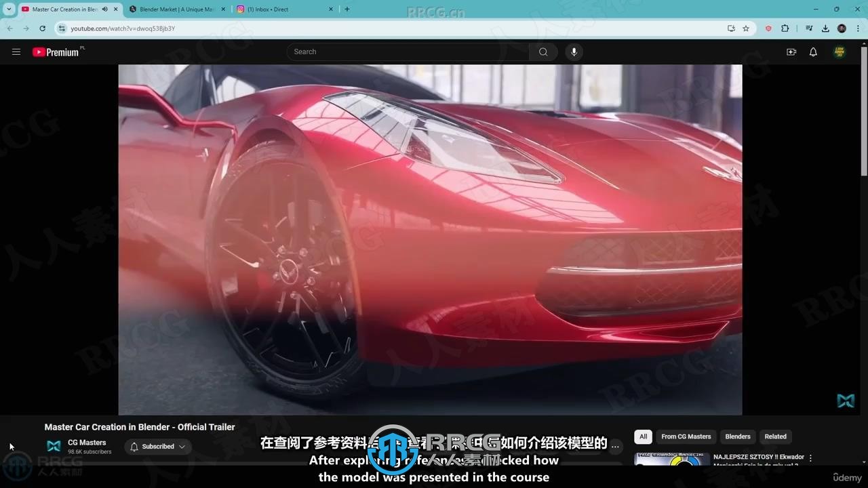Open the Chrome three-dot menu
The width and height of the screenshot is (868, 488).
(858, 28)
